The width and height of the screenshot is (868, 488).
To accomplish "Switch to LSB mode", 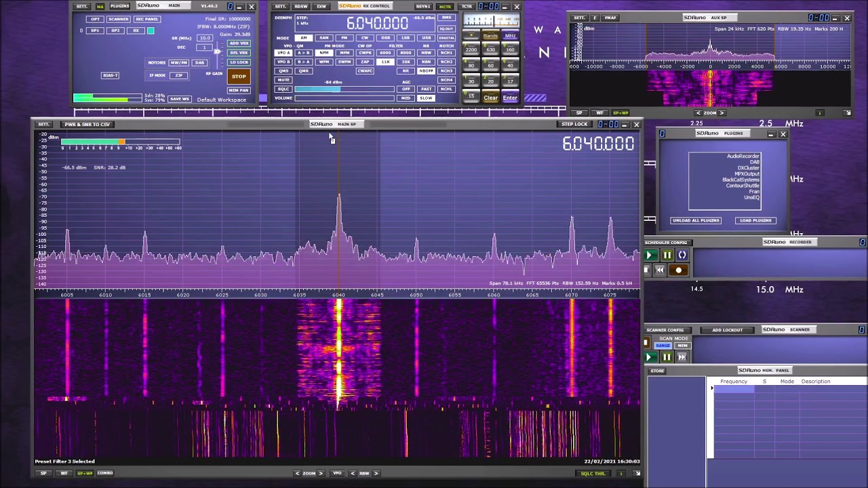I will [x=406, y=38].
